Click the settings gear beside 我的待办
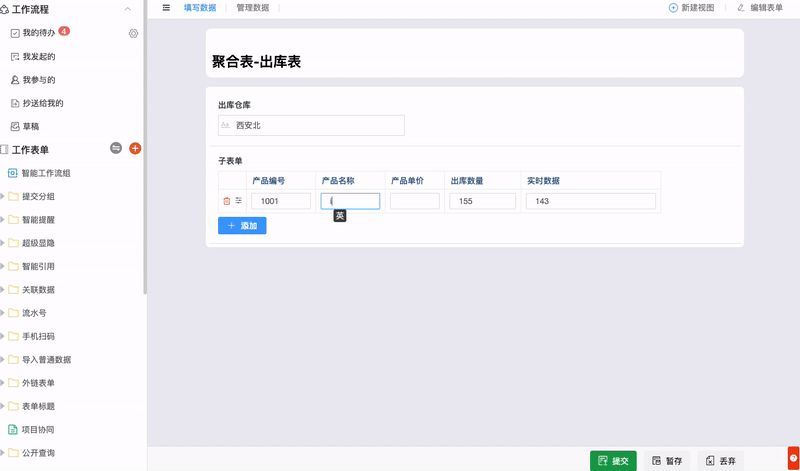Image resolution: width=800 pixels, height=471 pixels. pyautogui.click(x=133, y=33)
